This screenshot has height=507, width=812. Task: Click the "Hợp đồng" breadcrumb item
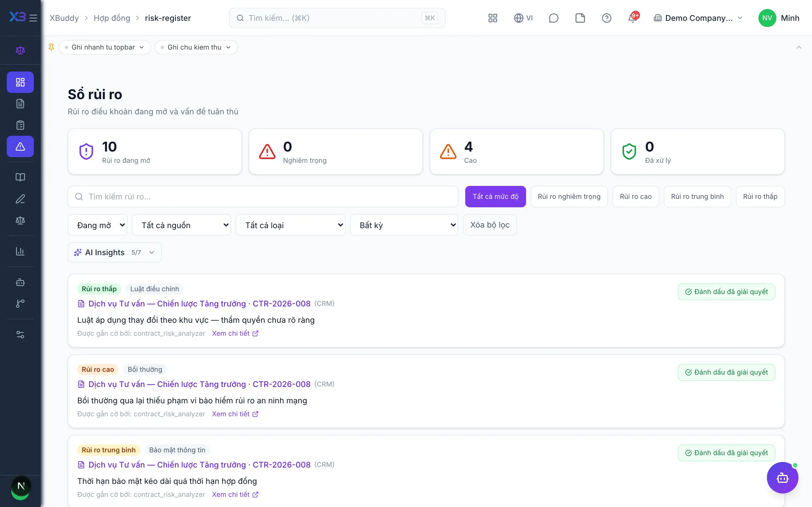pyautogui.click(x=112, y=18)
